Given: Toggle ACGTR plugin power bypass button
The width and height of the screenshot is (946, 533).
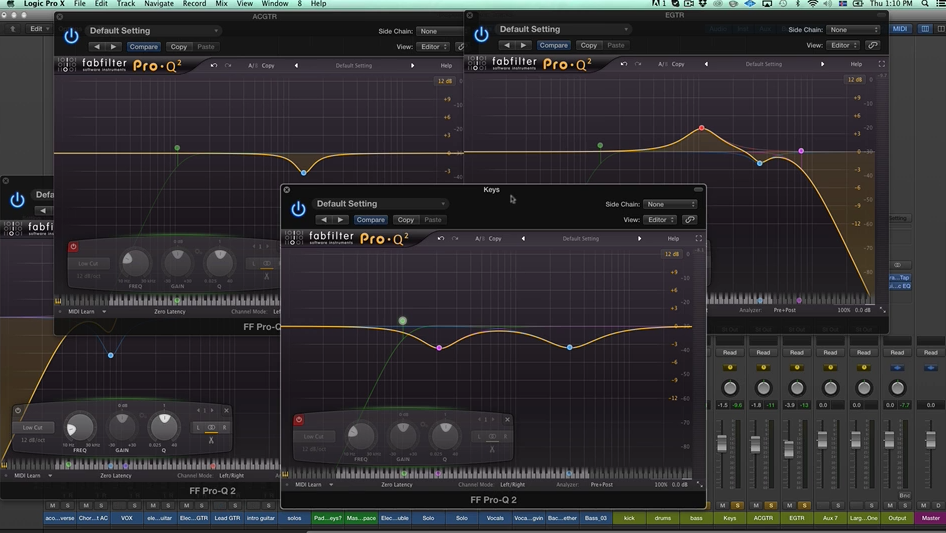Looking at the screenshot, I should (x=71, y=36).
